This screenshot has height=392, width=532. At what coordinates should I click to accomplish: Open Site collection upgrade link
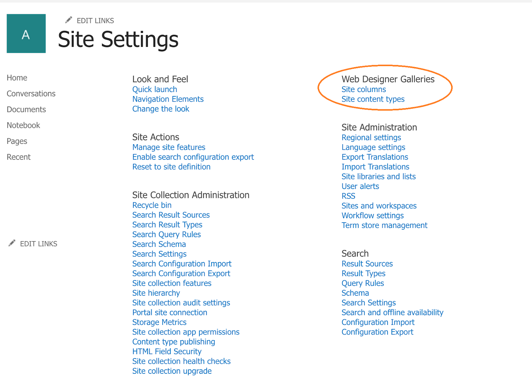tap(172, 371)
